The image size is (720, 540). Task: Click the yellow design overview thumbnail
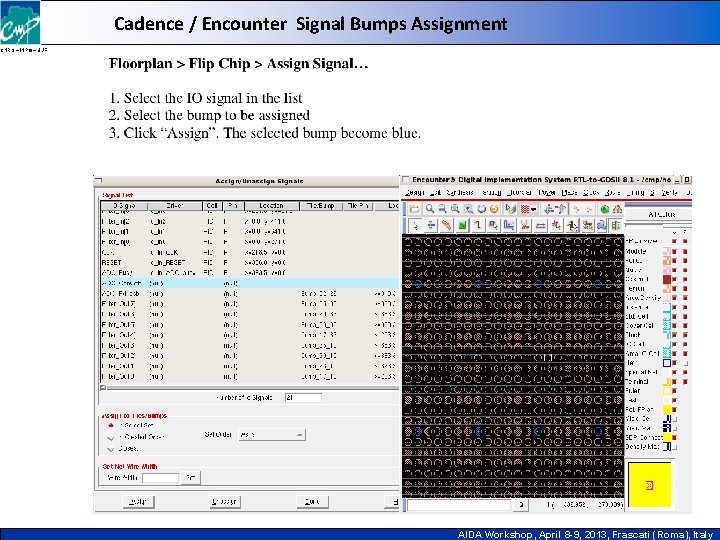[x=649, y=485]
